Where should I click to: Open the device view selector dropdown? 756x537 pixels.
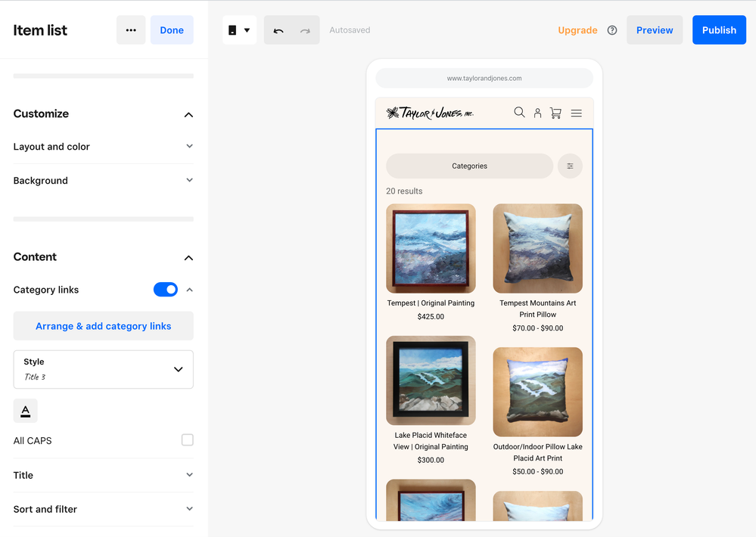240,30
